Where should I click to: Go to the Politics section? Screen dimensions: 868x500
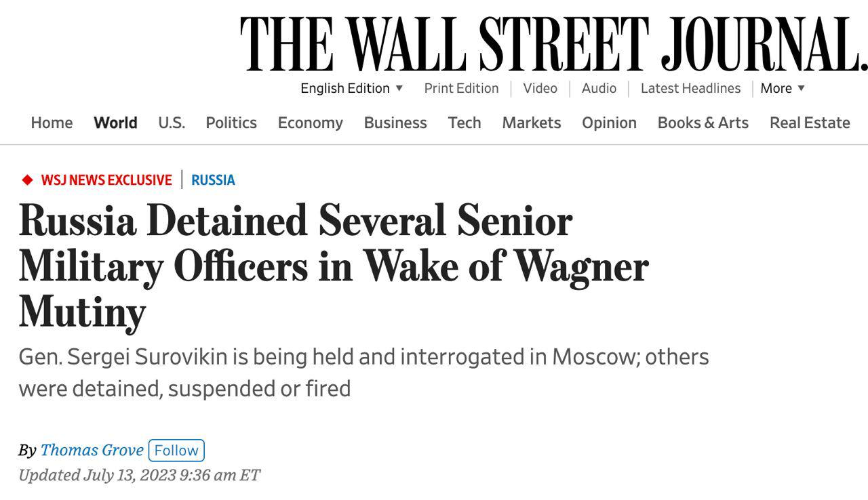point(231,123)
